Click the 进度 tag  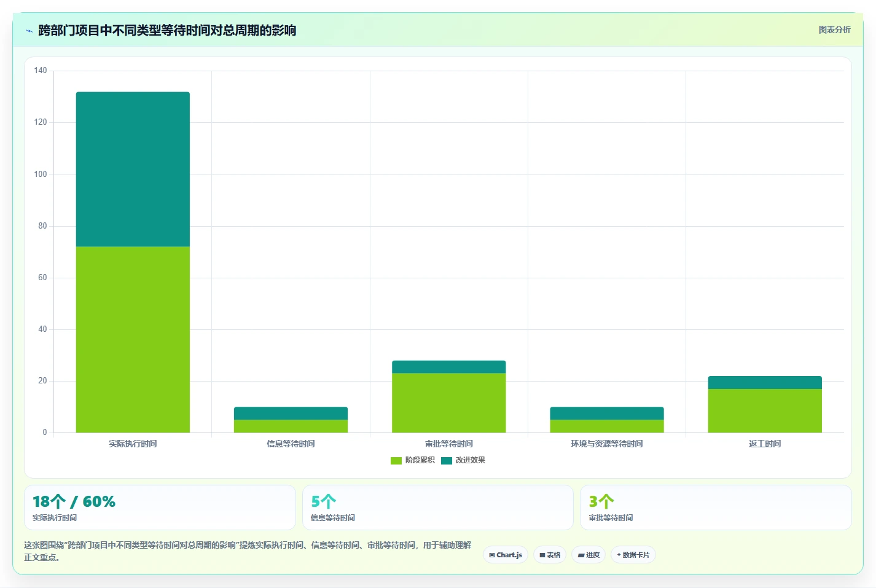point(589,555)
